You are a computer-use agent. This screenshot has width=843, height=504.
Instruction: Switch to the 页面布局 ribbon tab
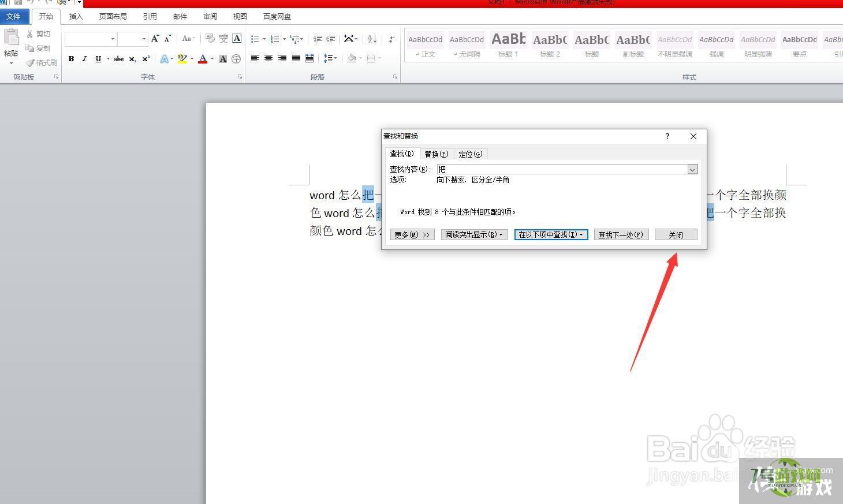113,16
